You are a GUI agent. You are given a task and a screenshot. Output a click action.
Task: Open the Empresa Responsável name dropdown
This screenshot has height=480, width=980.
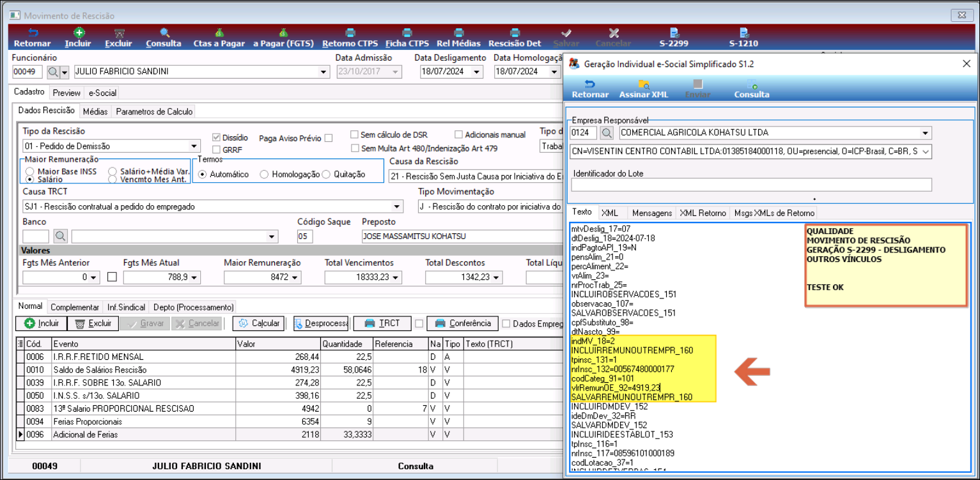(925, 134)
